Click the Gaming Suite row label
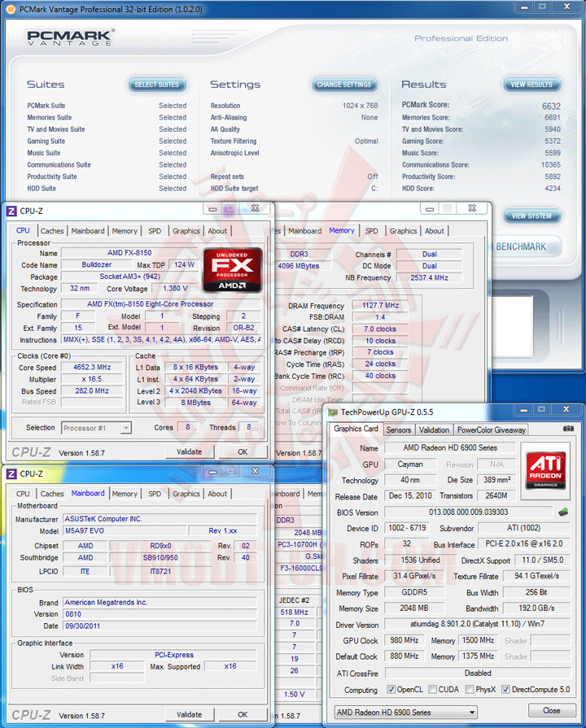This screenshot has width=586, height=728. pyautogui.click(x=46, y=142)
